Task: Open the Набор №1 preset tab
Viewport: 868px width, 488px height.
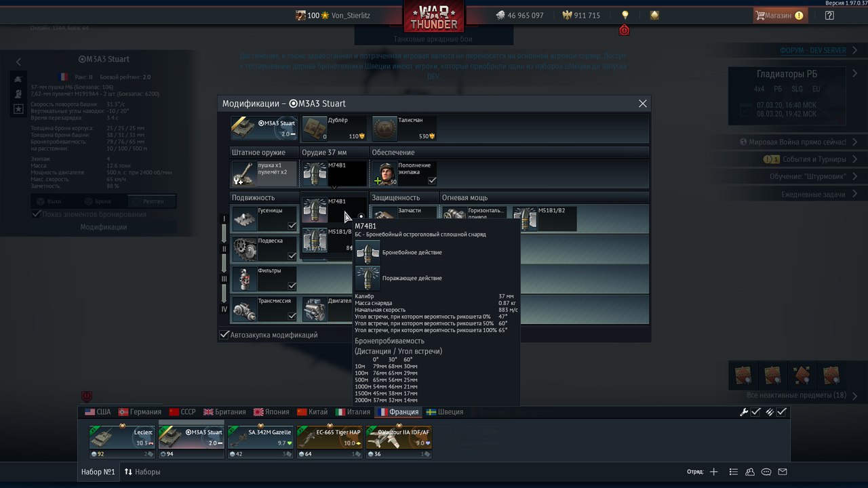Action: pyautogui.click(x=98, y=472)
